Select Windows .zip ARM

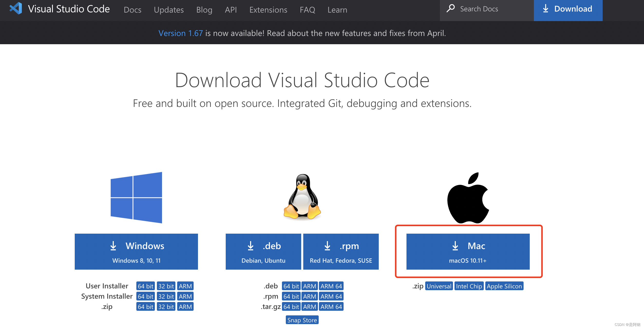pos(185,307)
